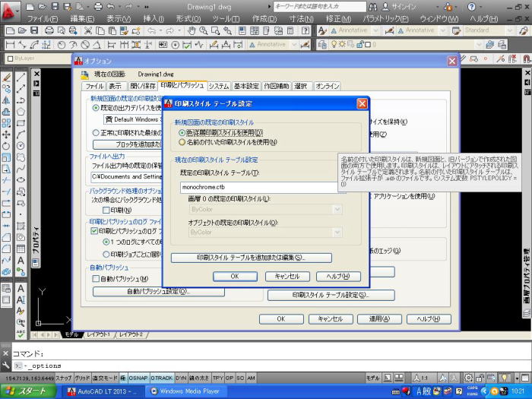Click OK in 印刷スタイル テーブル設定 dialog

coord(235,277)
